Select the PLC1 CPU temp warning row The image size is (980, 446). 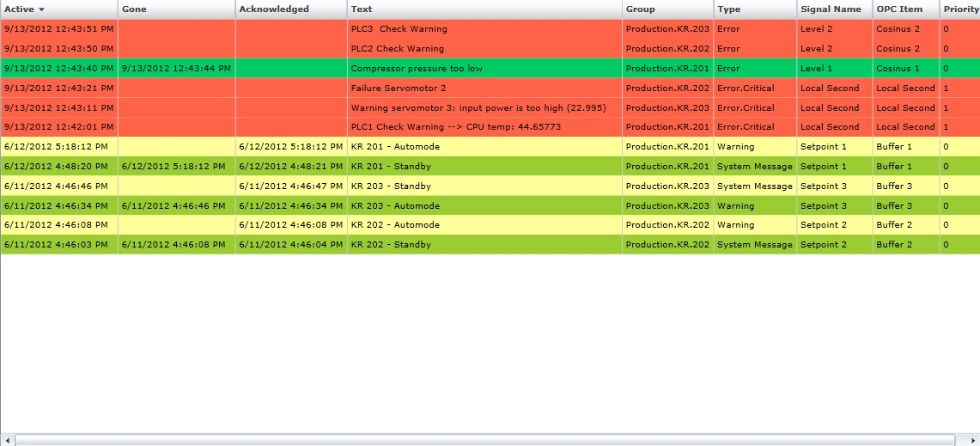click(455, 127)
